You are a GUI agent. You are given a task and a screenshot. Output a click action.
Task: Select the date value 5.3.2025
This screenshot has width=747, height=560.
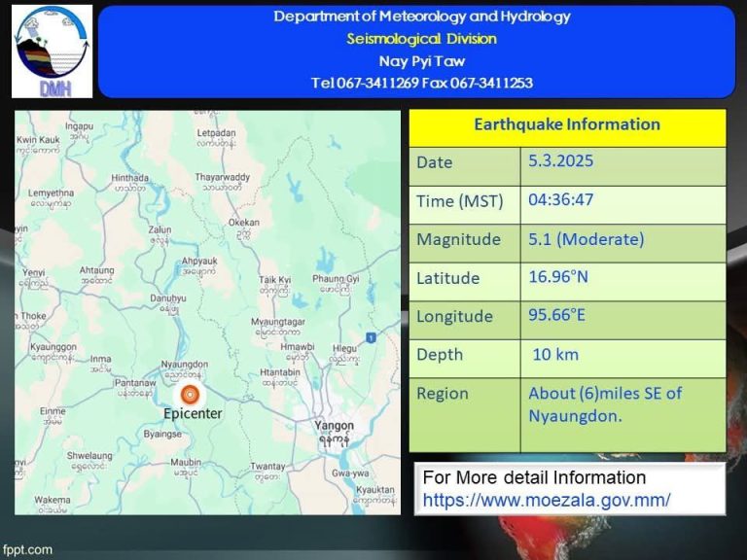(560, 161)
